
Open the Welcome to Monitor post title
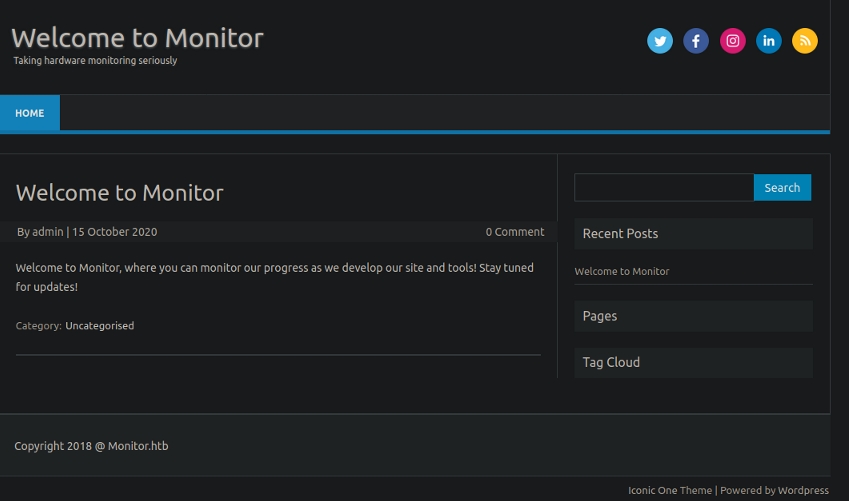click(x=120, y=193)
